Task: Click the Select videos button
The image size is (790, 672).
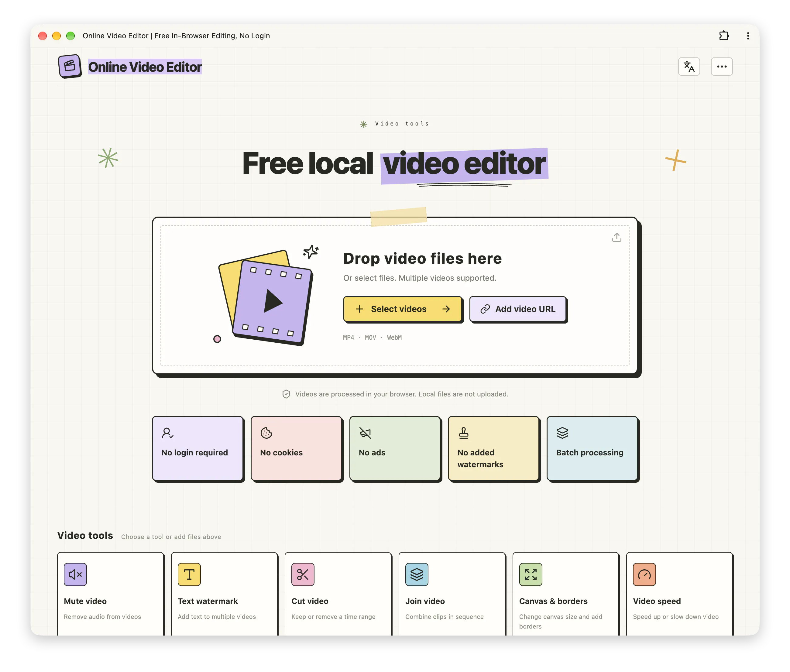Action: pos(403,309)
